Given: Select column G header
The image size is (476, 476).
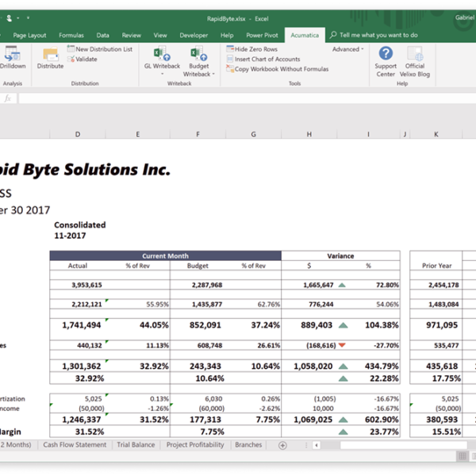Looking at the screenshot, I should coord(254,134).
